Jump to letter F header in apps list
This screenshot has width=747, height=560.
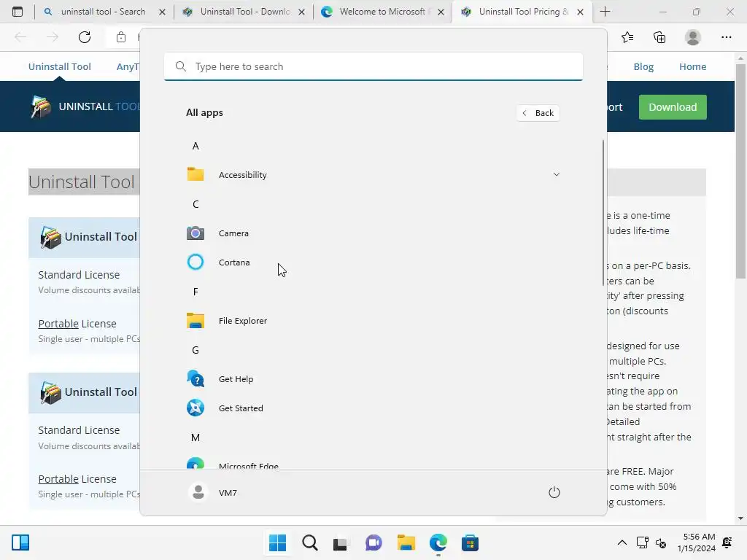[196, 292]
